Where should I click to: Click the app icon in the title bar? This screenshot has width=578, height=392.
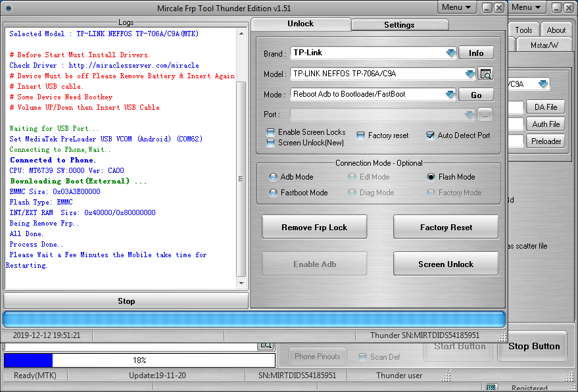click(x=8, y=8)
